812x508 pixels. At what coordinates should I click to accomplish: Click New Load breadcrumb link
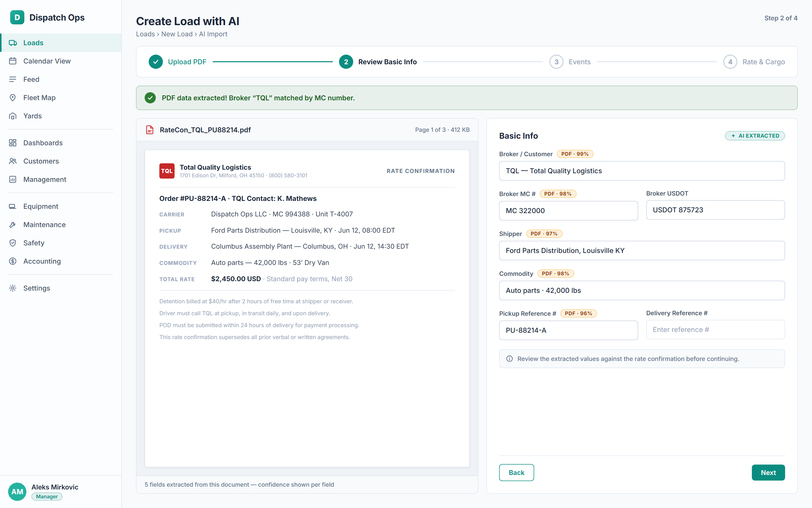tap(177, 34)
